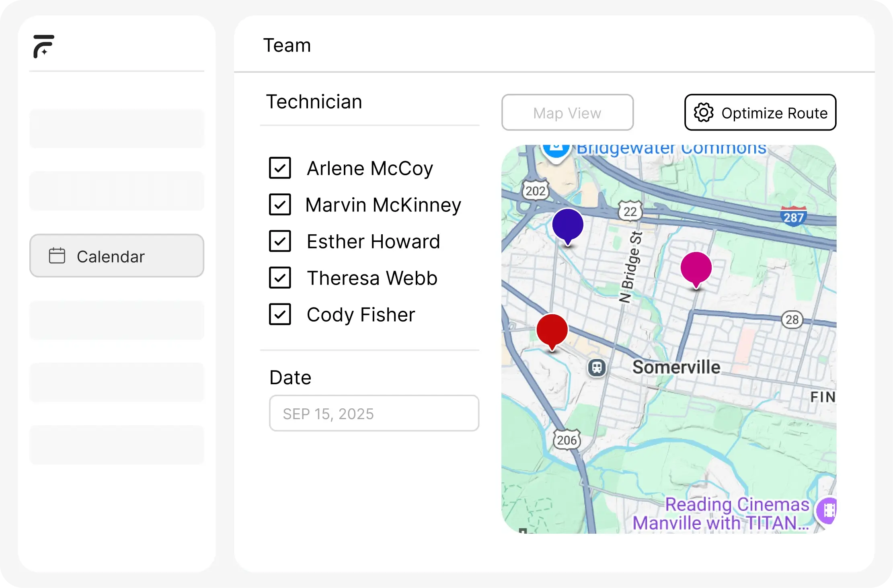This screenshot has width=893, height=588.
Task: Uncheck the Arlene McCoy checkbox
Action: click(280, 168)
